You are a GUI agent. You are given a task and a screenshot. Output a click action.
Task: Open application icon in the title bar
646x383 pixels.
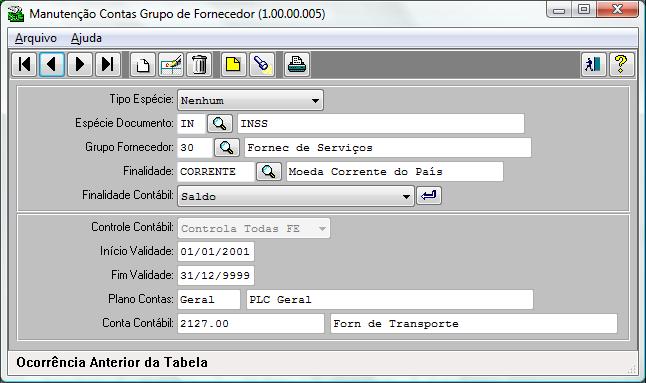[16, 14]
